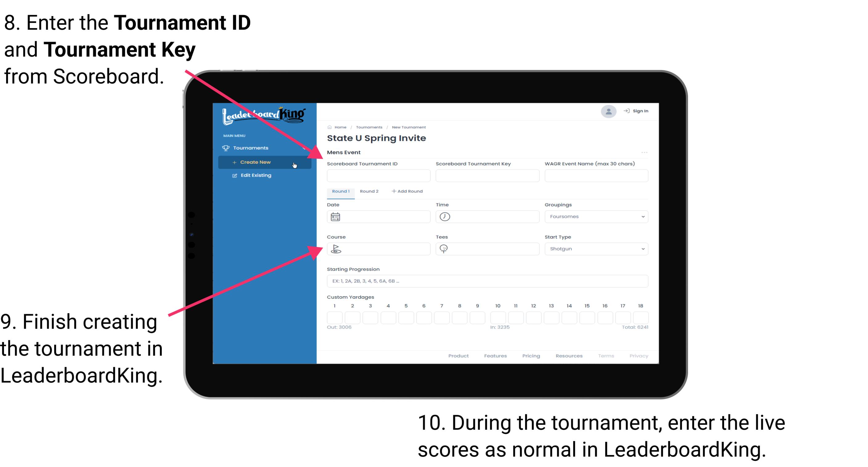The width and height of the screenshot is (868, 467).
Task: Select the Start Type dropdown showing Shotgun
Action: [596, 248]
